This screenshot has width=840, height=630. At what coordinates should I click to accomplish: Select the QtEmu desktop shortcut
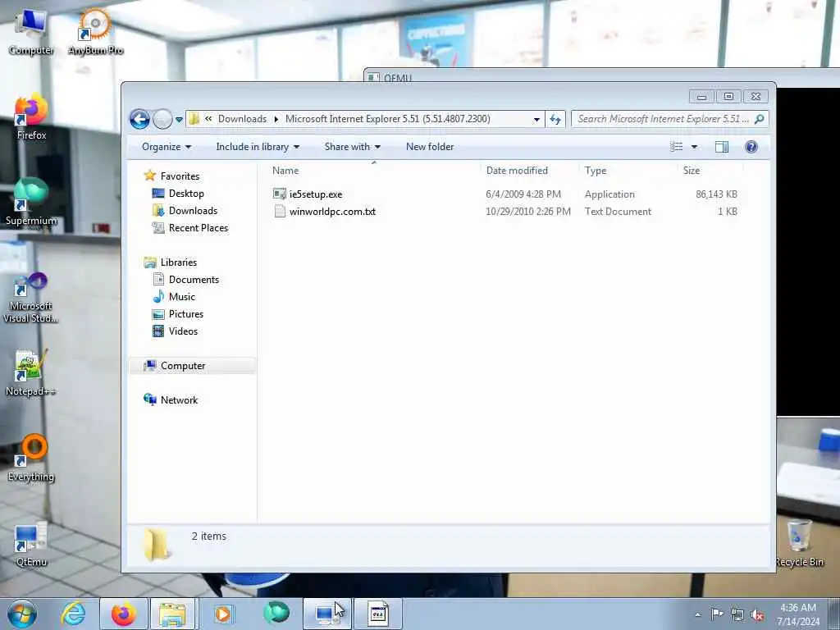(x=31, y=543)
